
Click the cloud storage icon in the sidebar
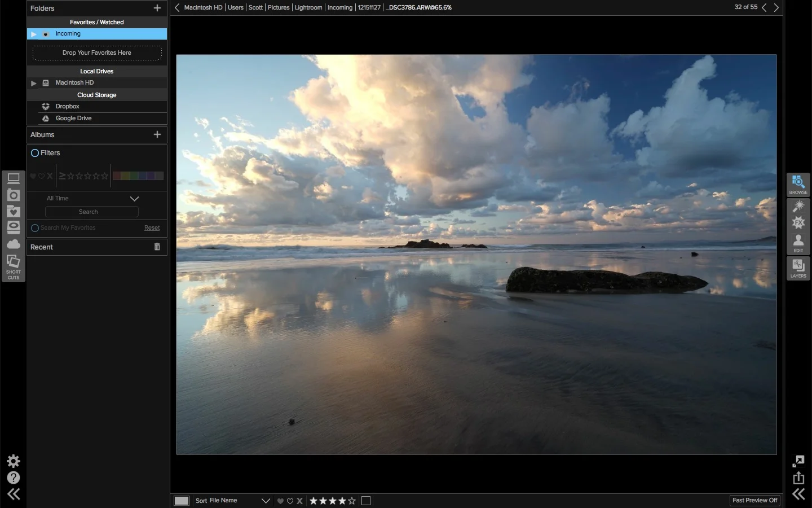point(14,244)
